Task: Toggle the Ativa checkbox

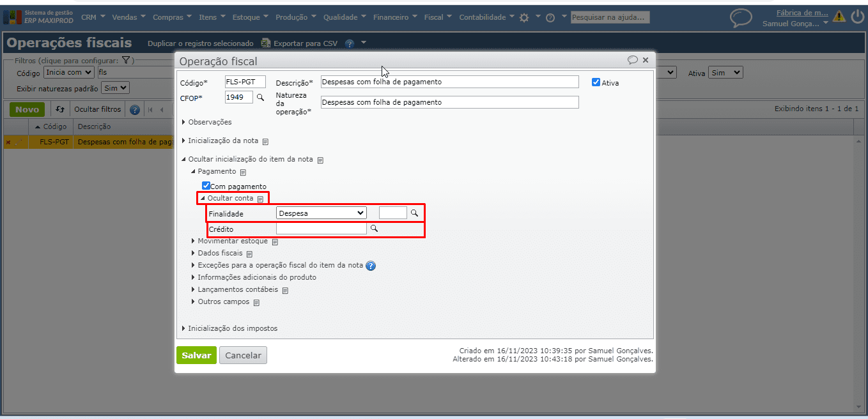Action: pos(596,82)
